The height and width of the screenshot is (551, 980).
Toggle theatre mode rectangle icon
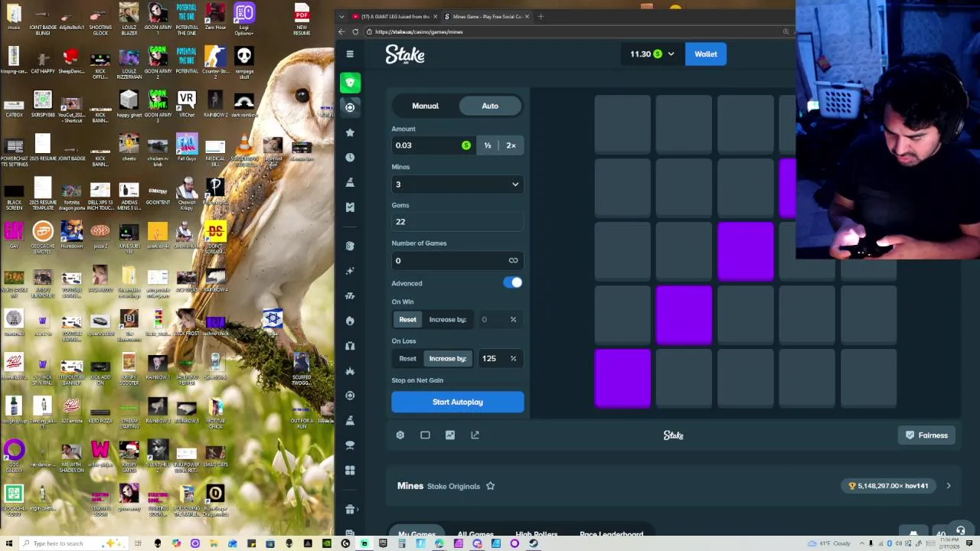click(425, 435)
